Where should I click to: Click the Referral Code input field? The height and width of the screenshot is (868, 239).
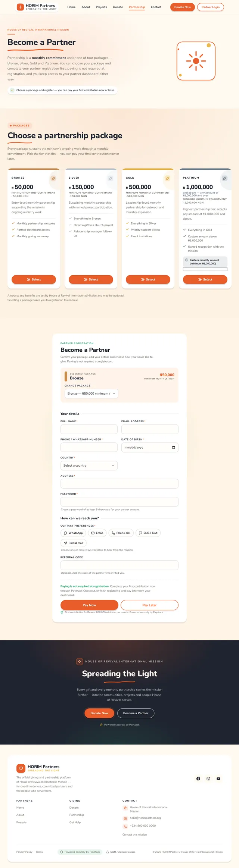tap(119, 565)
